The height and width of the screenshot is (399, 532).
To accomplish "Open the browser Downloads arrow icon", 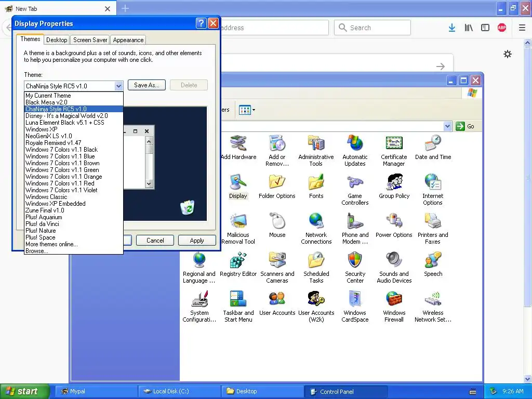I will (452, 28).
